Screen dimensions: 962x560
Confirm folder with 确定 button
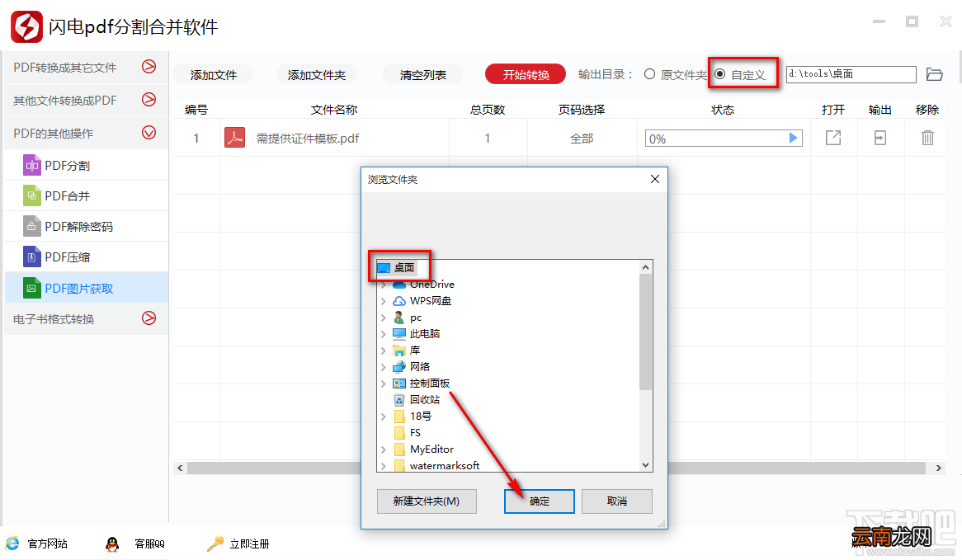[x=540, y=501]
